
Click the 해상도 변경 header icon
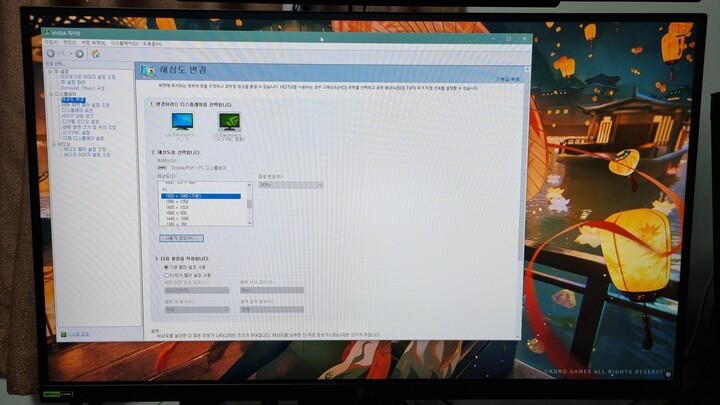(148, 71)
